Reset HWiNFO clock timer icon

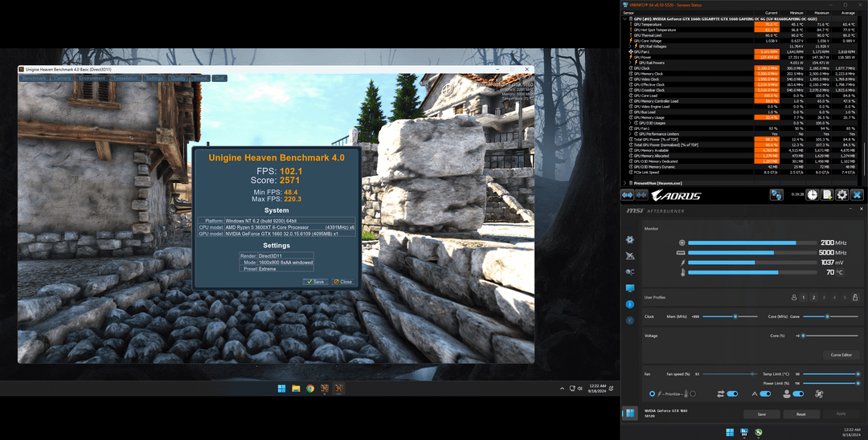pyautogui.click(x=812, y=194)
